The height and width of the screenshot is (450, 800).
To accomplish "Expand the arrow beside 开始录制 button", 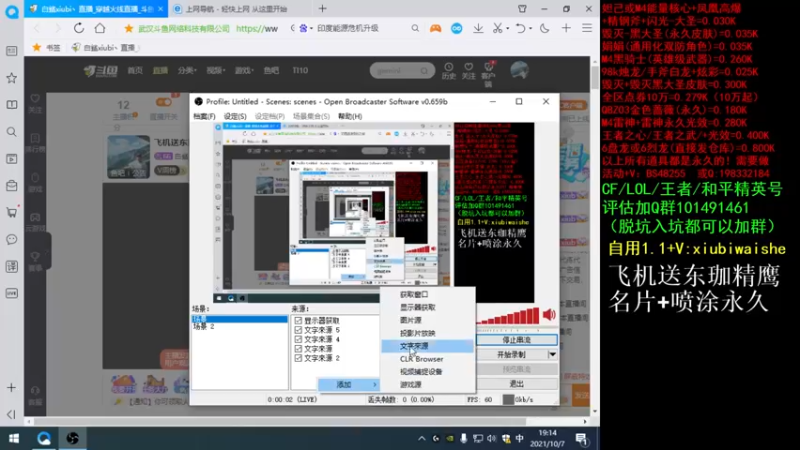I will [552, 355].
